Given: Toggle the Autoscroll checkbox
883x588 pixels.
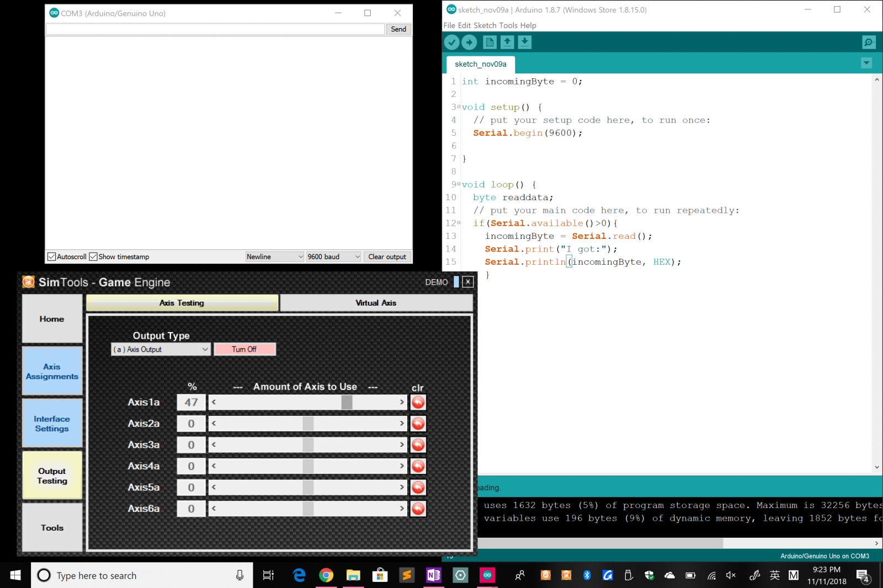Looking at the screenshot, I should [51, 256].
